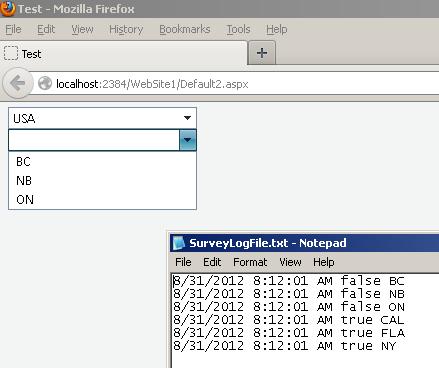
Task: Go back with the back arrow
Action: coord(17,83)
